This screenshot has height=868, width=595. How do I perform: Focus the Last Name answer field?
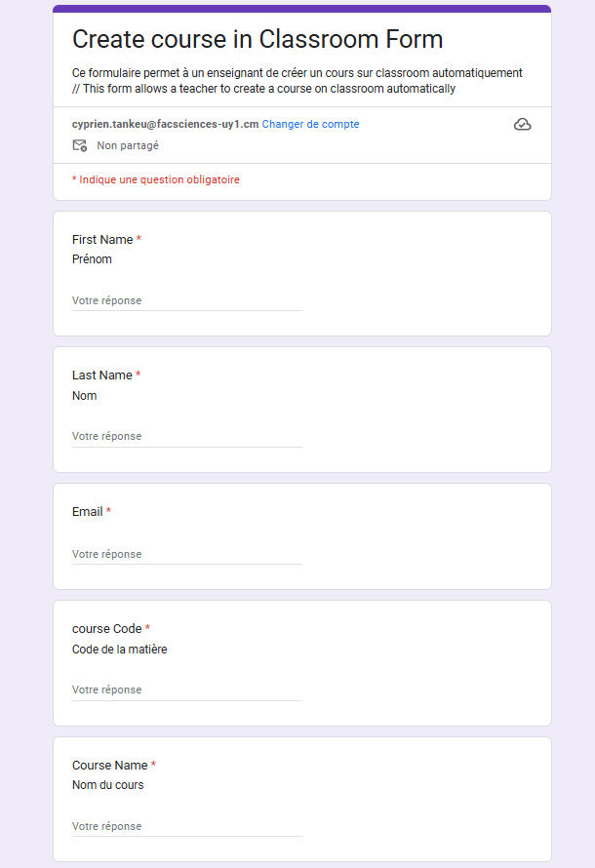187,436
